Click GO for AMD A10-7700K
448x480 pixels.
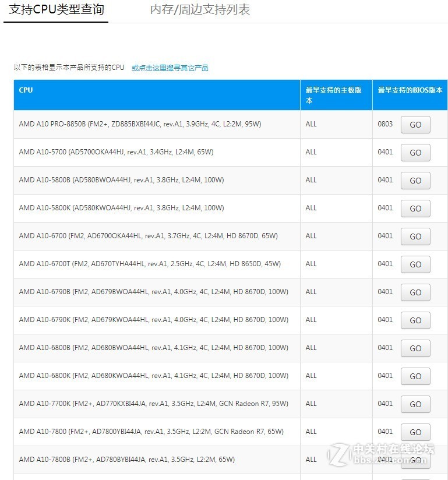coord(415,404)
